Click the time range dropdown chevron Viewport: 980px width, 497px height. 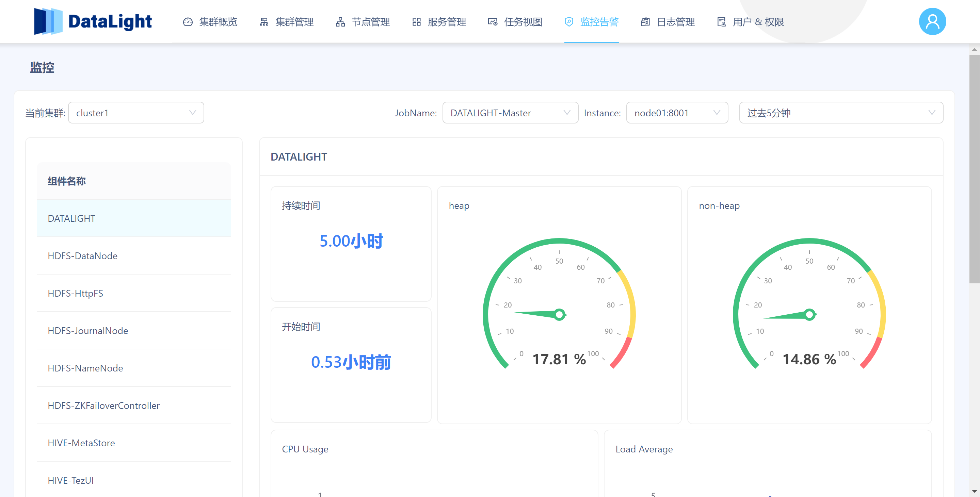[x=932, y=113]
